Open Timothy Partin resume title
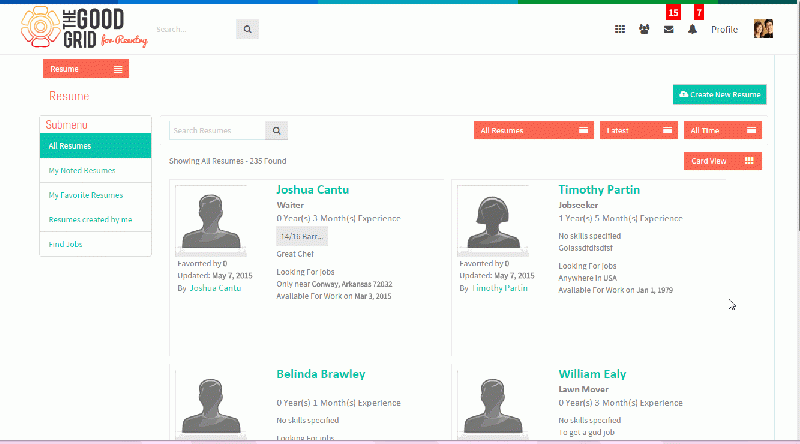 click(x=599, y=190)
